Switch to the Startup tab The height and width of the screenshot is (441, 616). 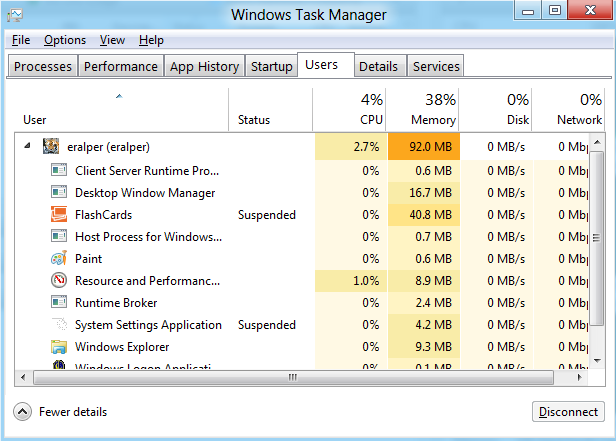(x=271, y=66)
